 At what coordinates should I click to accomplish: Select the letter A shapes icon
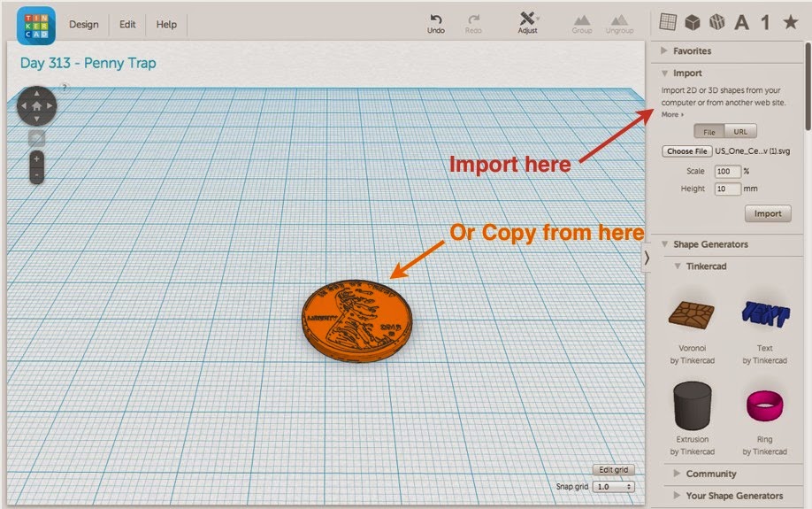(741, 22)
